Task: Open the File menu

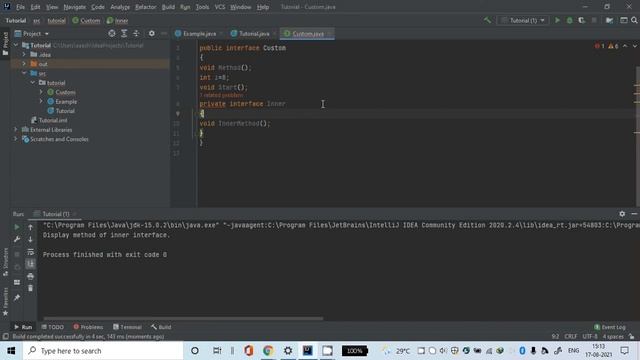Action: point(20,7)
